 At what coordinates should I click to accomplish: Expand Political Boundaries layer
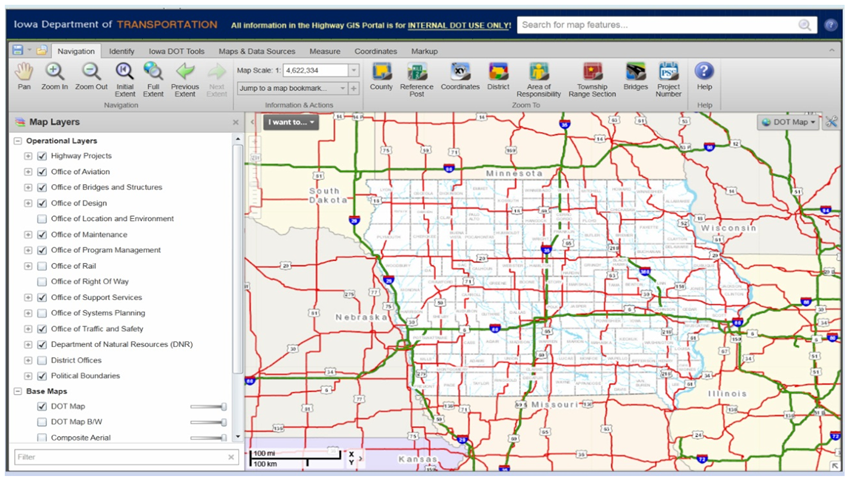(x=28, y=376)
